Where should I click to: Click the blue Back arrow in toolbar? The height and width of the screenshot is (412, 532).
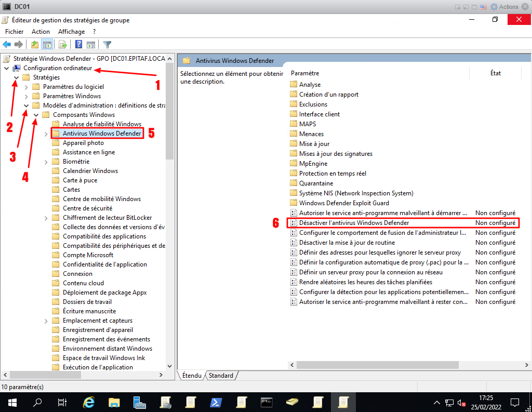tap(7, 45)
